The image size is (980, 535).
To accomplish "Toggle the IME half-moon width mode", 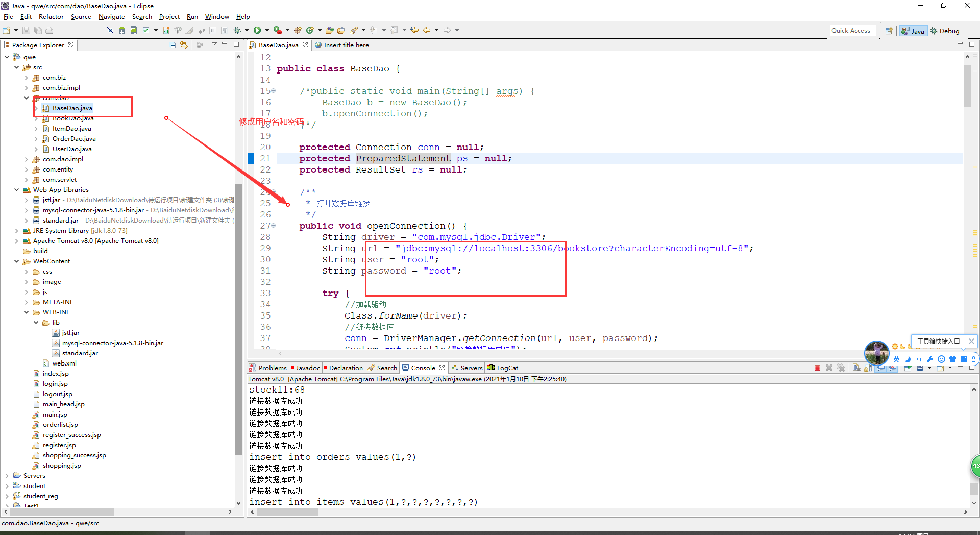I will point(908,359).
